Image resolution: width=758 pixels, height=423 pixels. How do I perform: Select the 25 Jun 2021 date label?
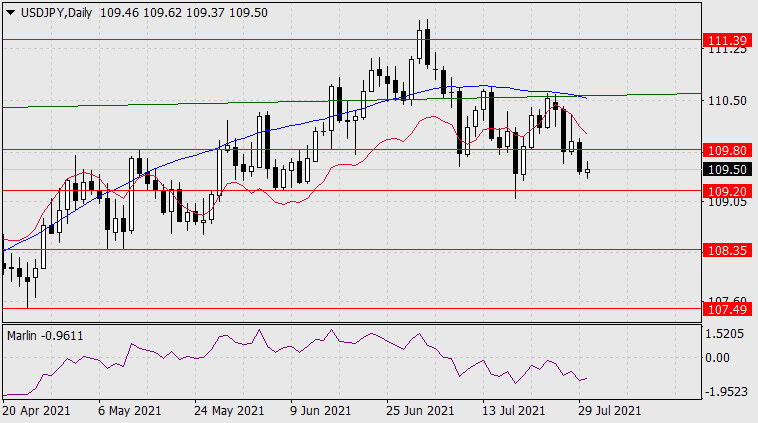pos(420,411)
